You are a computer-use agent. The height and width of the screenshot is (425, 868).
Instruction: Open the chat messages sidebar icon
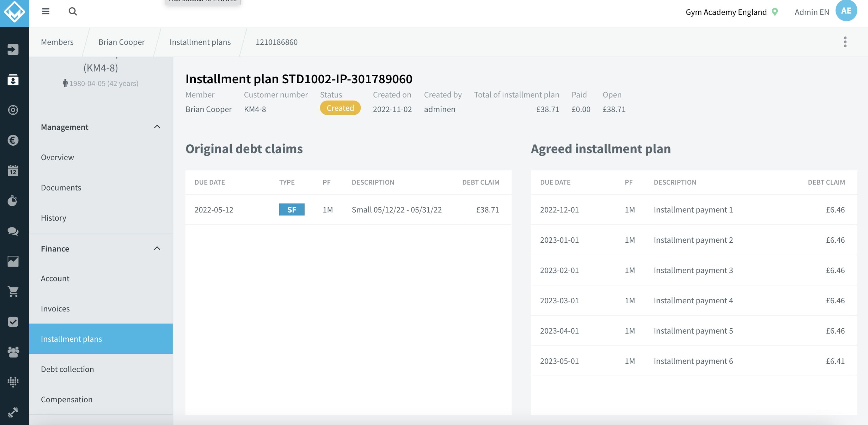(13, 231)
